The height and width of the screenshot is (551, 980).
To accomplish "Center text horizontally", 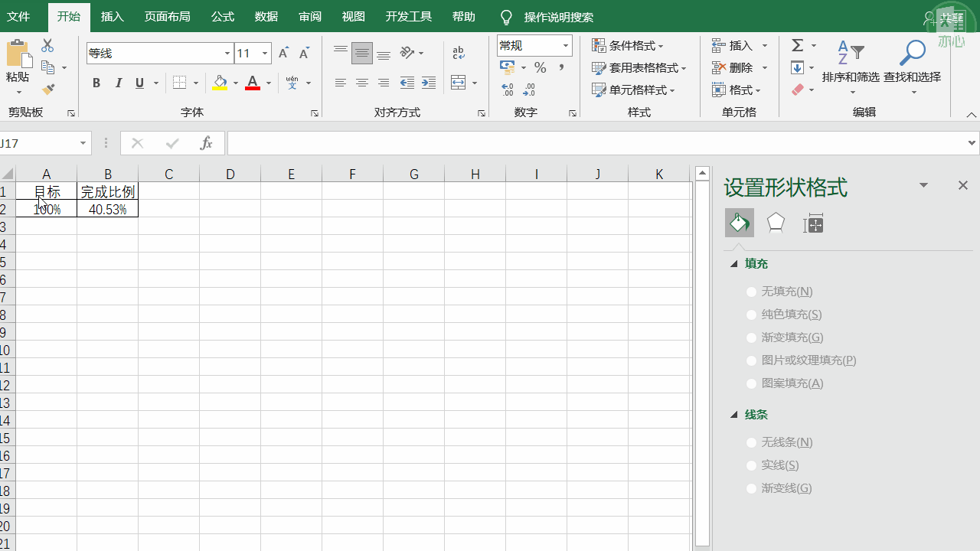I will (x=362, y=83).
